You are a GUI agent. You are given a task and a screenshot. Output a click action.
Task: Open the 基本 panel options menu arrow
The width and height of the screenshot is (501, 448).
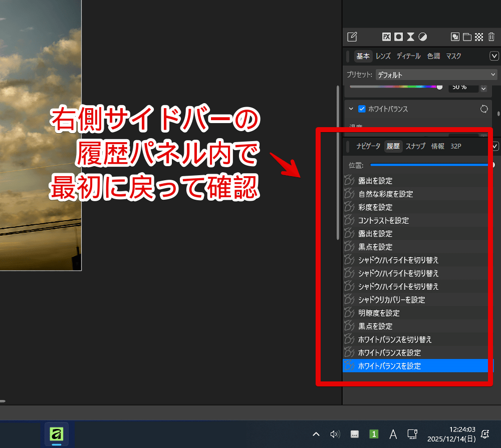click(x=494, y=56)
